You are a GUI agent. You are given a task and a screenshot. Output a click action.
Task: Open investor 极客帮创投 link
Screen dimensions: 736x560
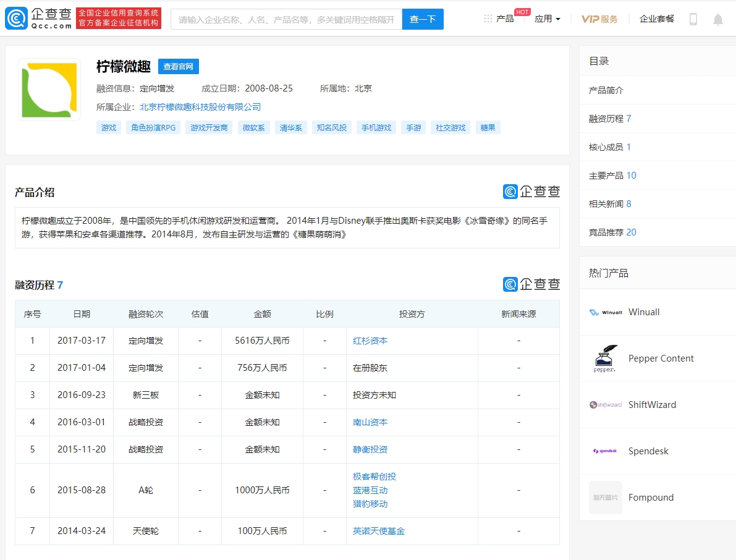374,477
